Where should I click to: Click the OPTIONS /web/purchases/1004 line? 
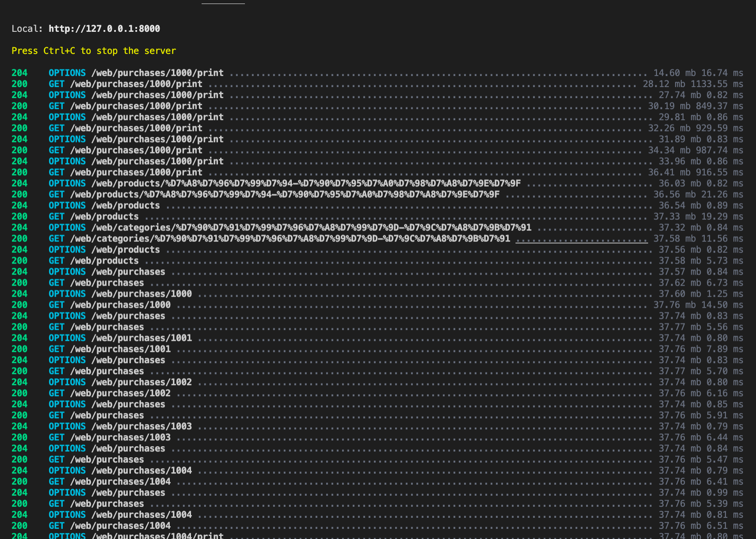pos(121,470)
